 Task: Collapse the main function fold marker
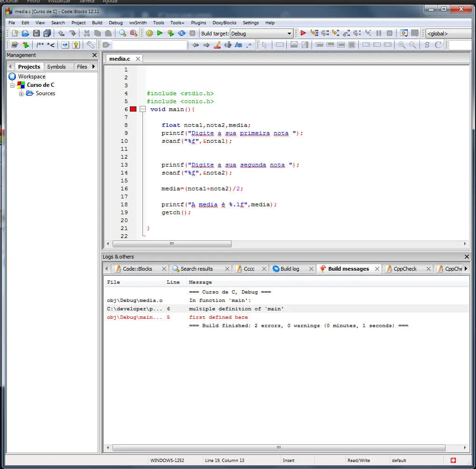(x=143, y=109)
